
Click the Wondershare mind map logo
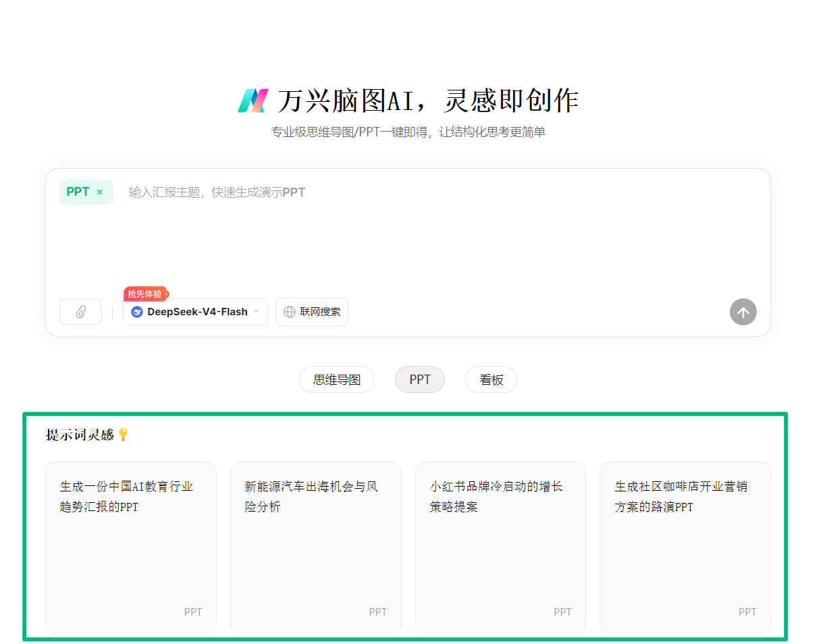(x=253, y=101)
